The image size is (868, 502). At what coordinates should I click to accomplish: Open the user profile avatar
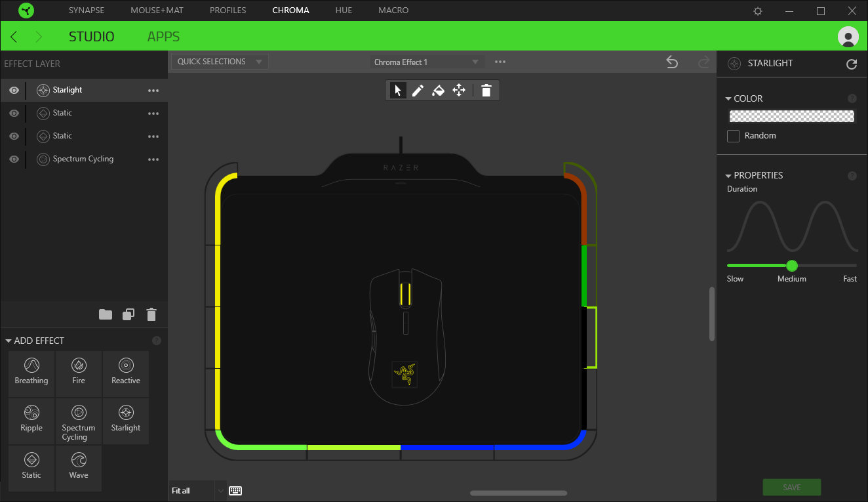point(848,37)
